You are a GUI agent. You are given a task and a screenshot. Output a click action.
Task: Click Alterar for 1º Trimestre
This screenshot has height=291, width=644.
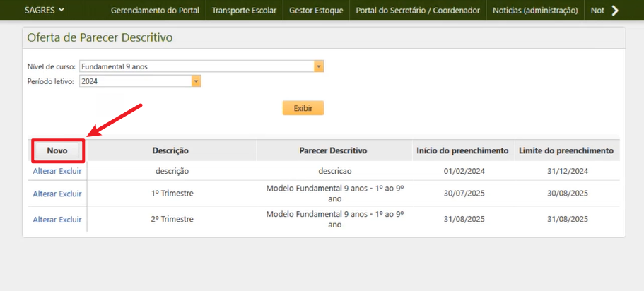click(x=45, y=194)
